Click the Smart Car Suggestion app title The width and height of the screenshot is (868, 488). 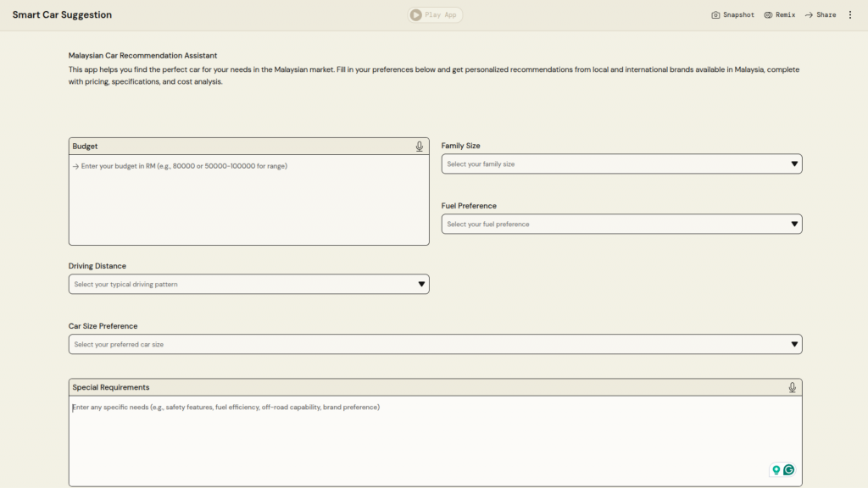tap(62, 15)
